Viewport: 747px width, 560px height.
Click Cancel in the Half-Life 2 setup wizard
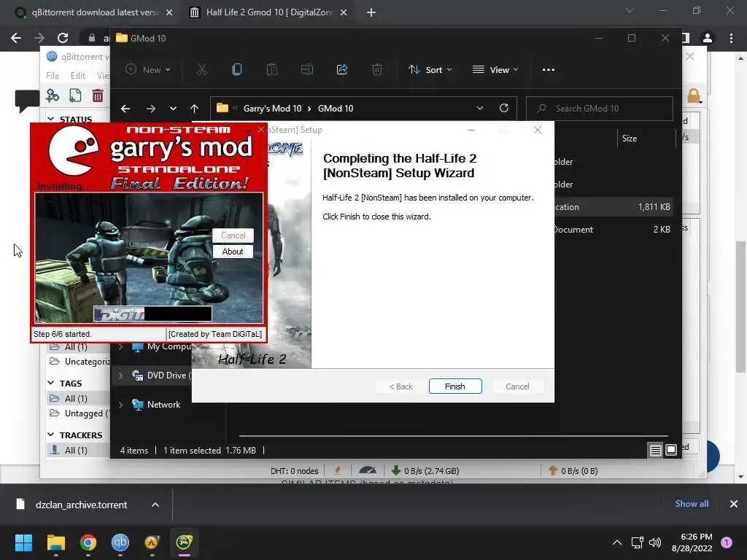[x=517, y=386]
